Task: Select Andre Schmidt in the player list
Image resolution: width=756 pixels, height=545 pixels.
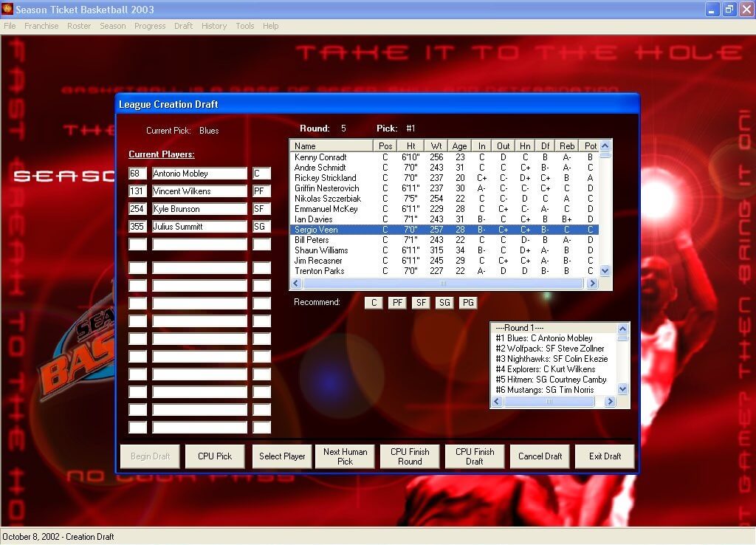Action: click(x=444, y=168)
